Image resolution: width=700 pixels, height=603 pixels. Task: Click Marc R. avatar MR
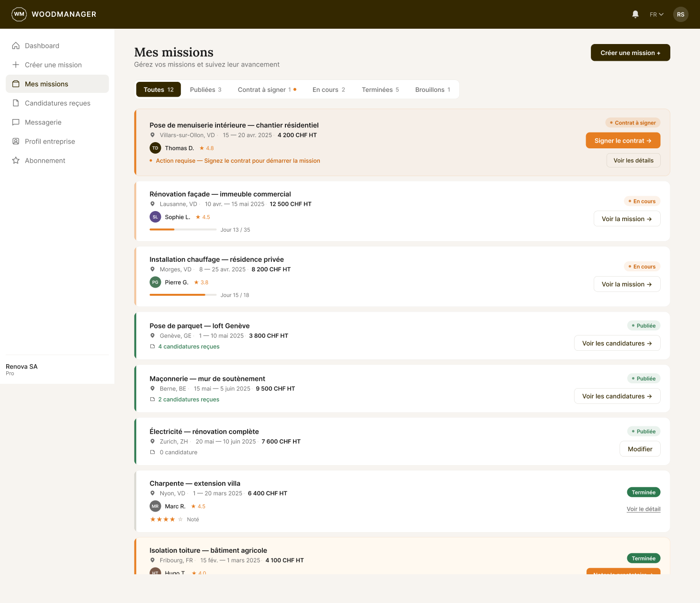155,506
